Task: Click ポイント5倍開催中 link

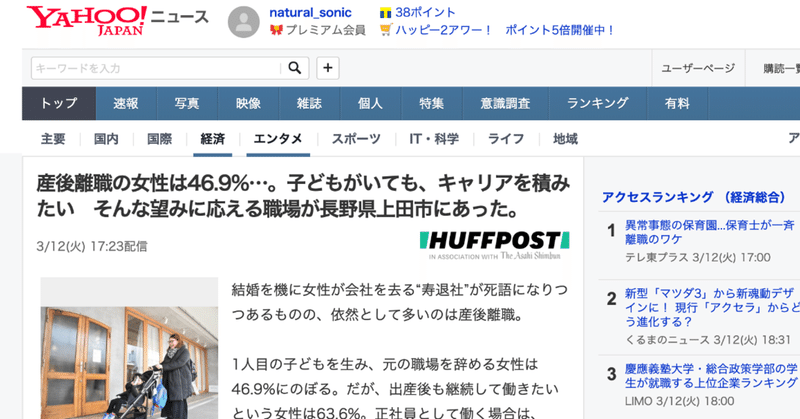Action: coord(560,30)
